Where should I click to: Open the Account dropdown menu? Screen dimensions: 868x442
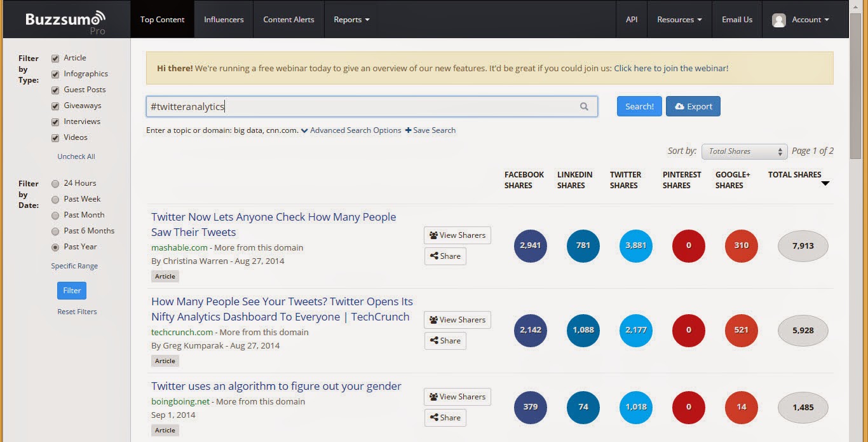(801, 20)
